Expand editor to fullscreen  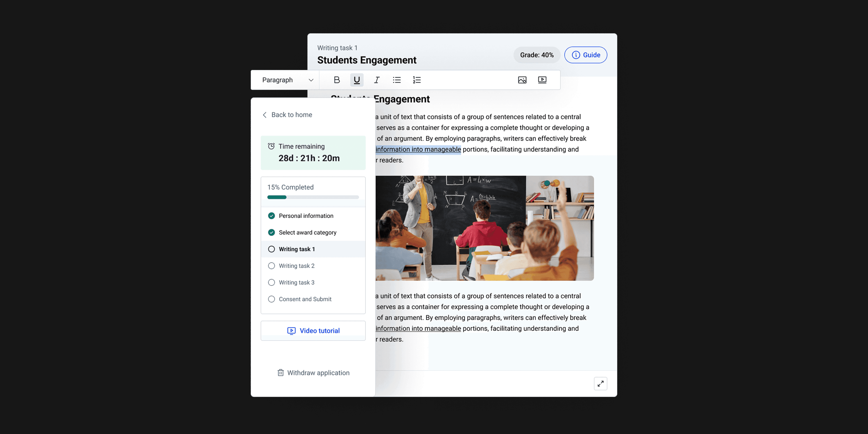coord(600,383)
